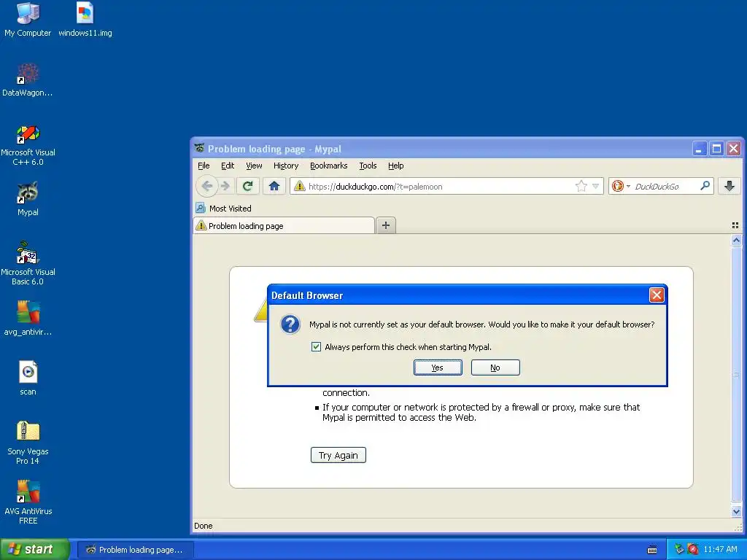Open the Windows Start menu
This screenshot has height=560, width=747.
[34, 549]
